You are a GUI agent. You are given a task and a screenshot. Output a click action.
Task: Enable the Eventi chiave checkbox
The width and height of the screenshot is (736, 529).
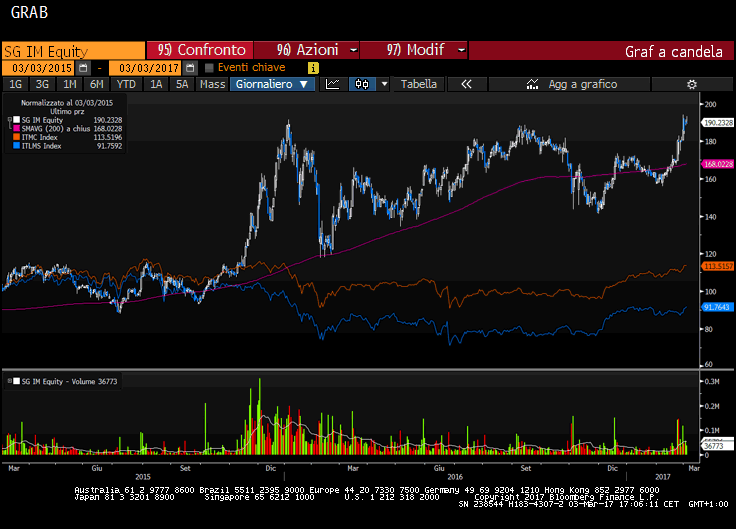click(209, 67)
